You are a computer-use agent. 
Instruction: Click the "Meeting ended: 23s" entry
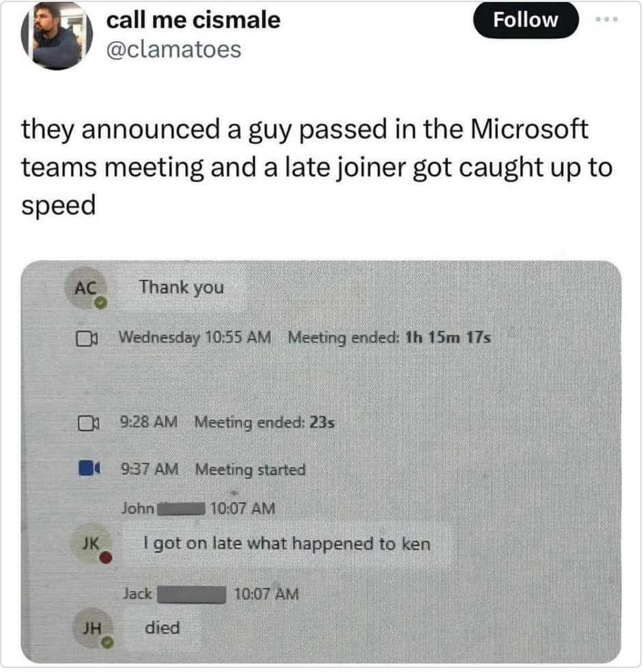point(265,423)
